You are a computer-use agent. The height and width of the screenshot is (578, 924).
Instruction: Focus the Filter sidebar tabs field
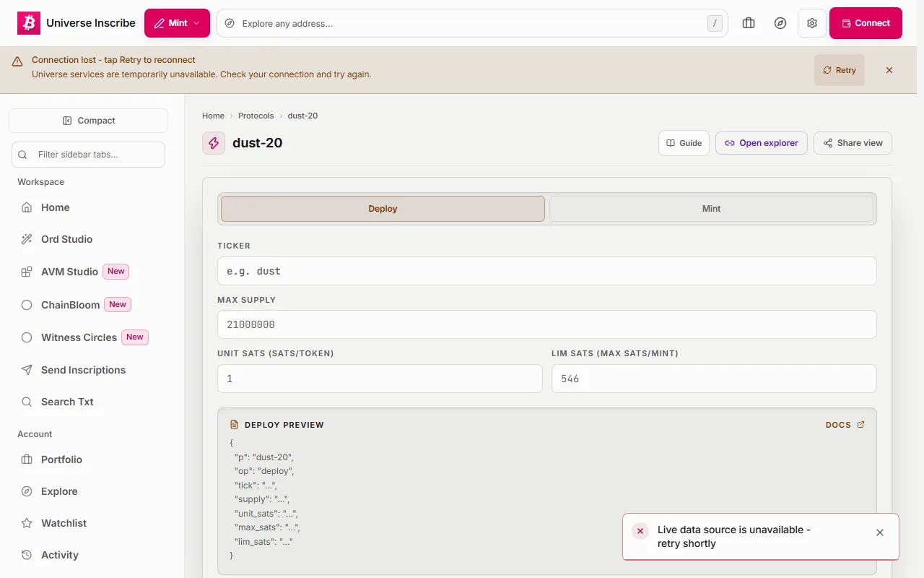coord(88,155)
